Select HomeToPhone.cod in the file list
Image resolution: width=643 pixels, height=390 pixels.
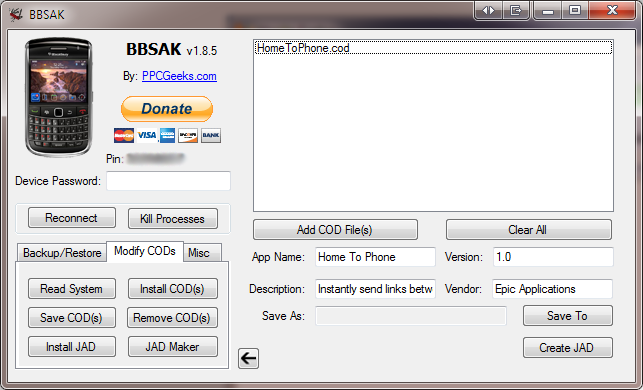pyautogui.click(x=433, y=48)
